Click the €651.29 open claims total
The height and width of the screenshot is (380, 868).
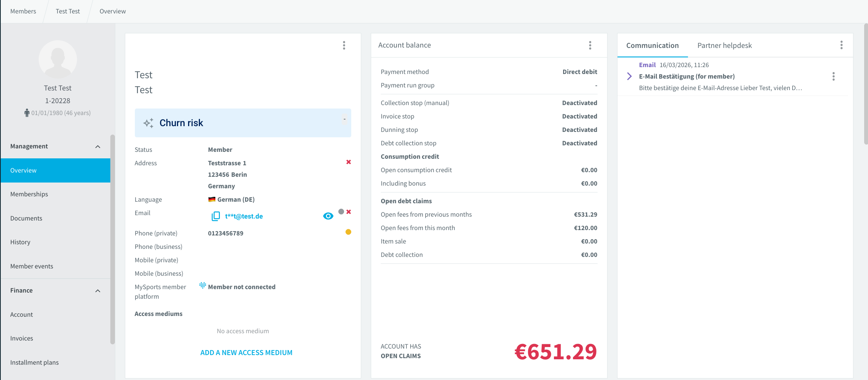pos(555,351)
